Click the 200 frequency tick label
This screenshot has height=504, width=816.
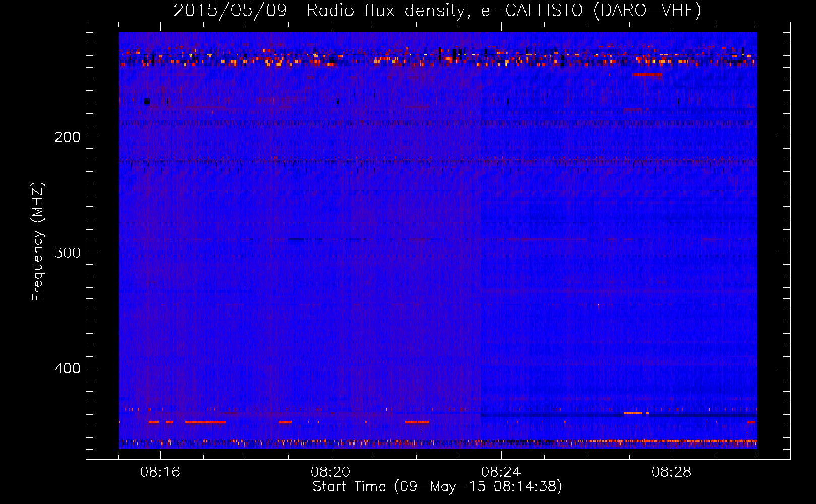coord(68,137)
